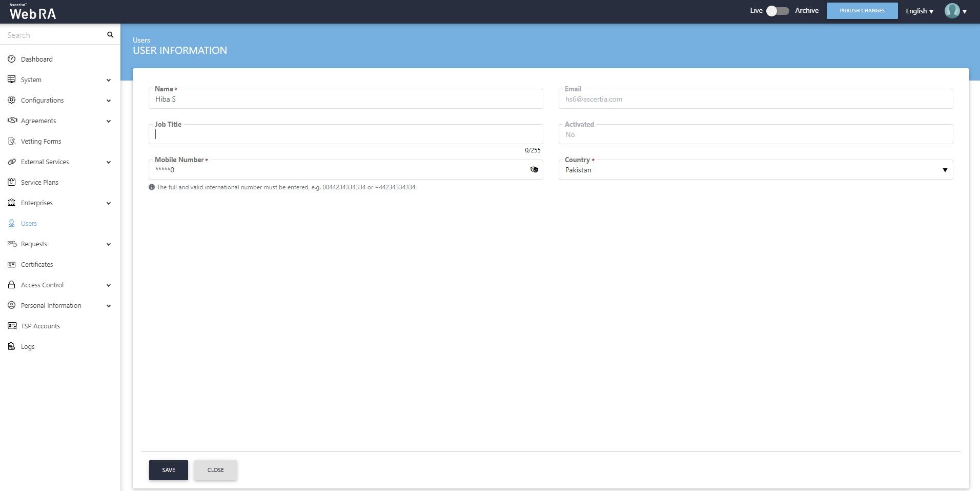Expand the Agreements menu chevron
The width and height of the screenshot is (980, 491).
(109, 121)
